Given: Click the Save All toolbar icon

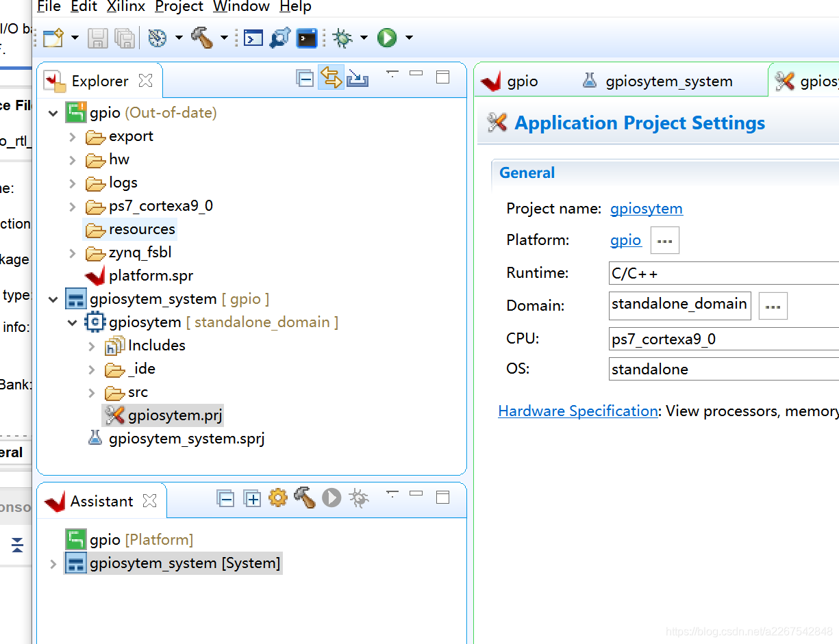Looking at the screenshot, I should coord(124,38).
